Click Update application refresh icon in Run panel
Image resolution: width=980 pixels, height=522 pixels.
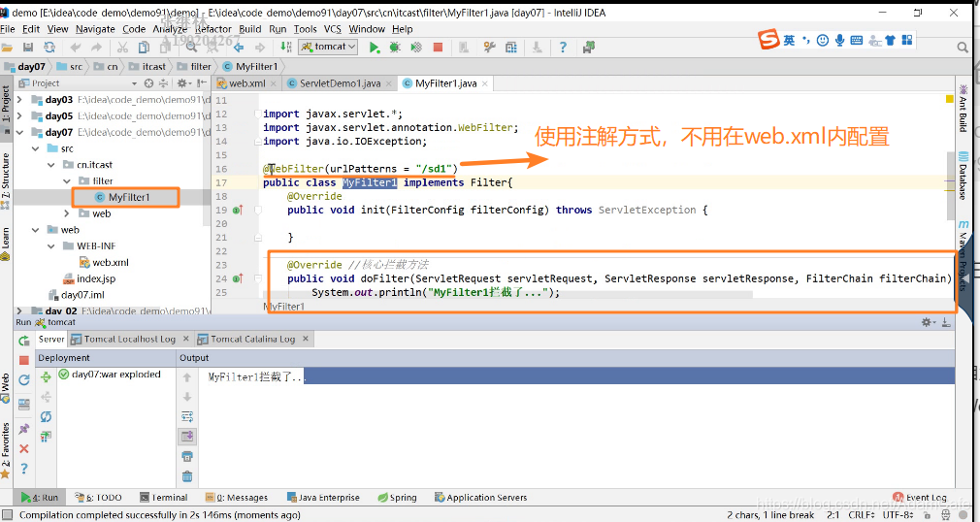(x=23, y=380)
